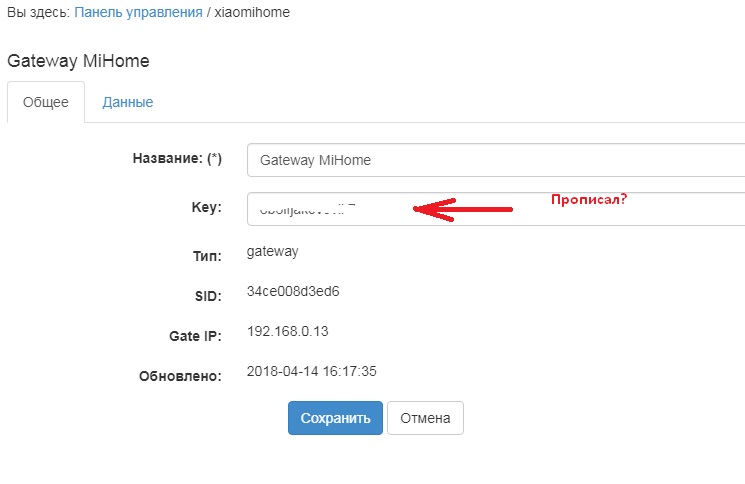Click the Key: field label
Screen dimensions: 745x484
206,209
